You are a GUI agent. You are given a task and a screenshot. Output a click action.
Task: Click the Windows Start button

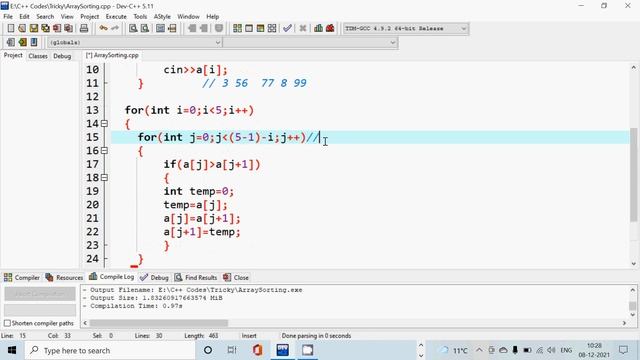12,350
